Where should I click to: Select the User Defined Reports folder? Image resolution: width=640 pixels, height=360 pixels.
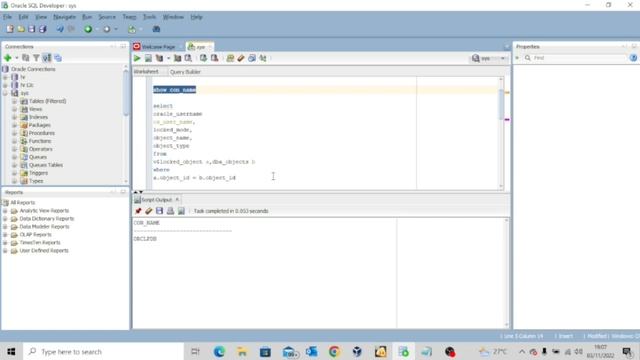(44, 250)
